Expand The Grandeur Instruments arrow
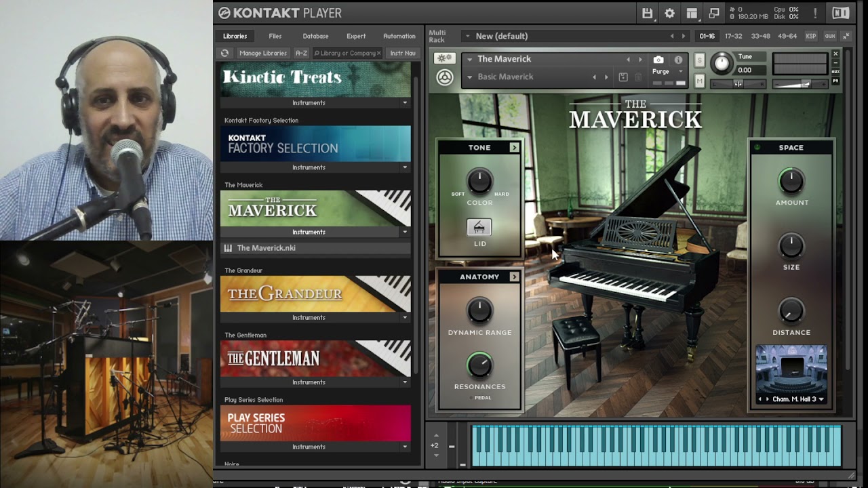Viewport: 868px width, 488px height. tap(405, 317)
